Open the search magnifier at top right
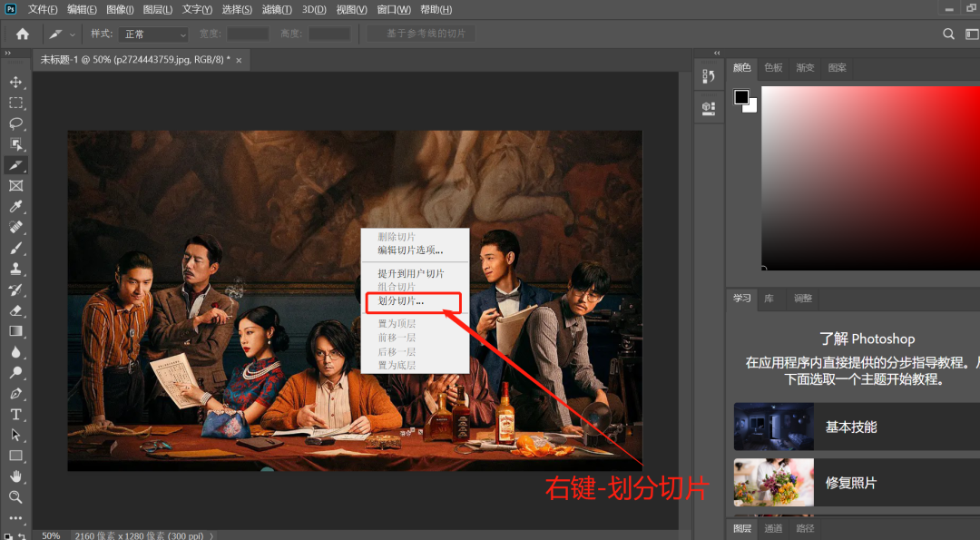Viewport: 980px width, 540px height. pyautogui.click(x=948, y=34)
